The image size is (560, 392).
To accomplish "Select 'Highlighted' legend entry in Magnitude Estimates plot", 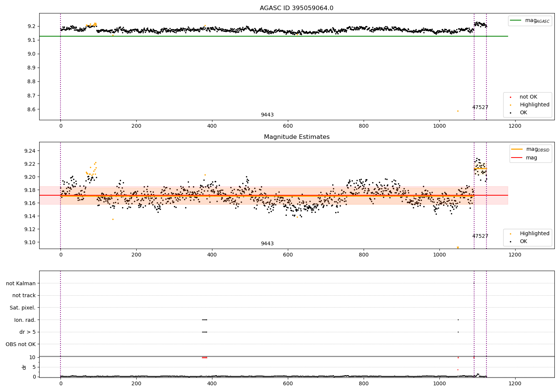I will tap(535, 234).
